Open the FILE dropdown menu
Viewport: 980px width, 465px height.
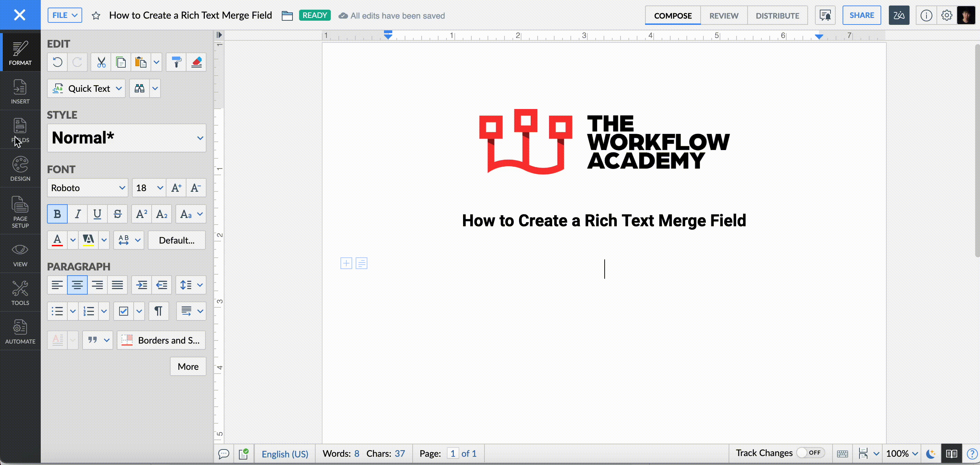click(x=65, y=16)
